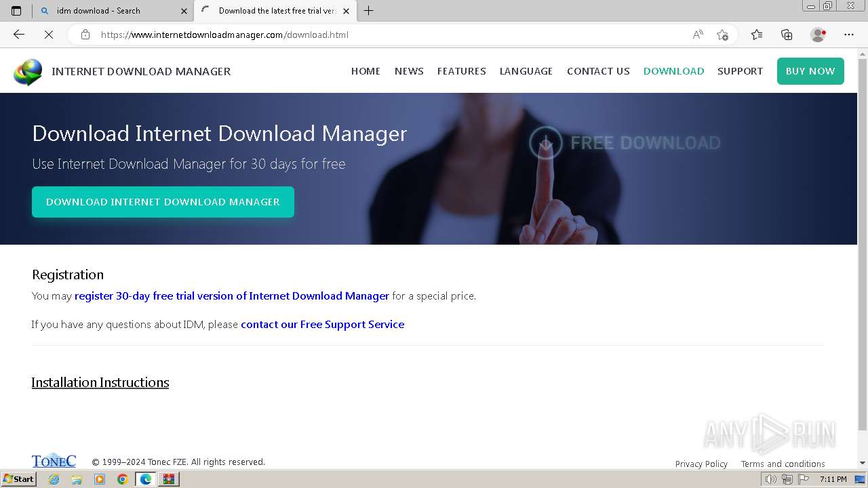The height and width of the screenshot is (488, 868).
Task: Select the Download the latest free trial tab
Action: pos(275,11)
